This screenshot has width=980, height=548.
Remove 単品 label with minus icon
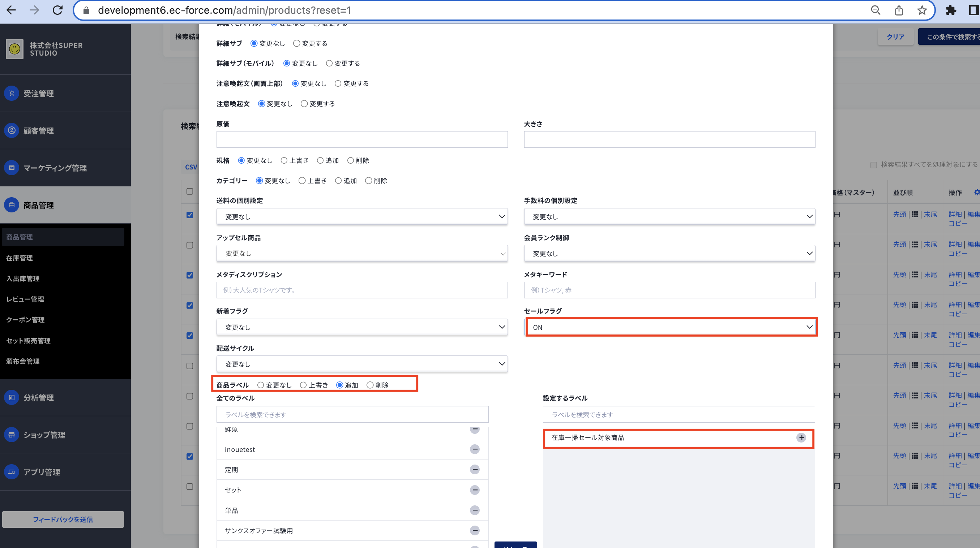click(474, 510)
